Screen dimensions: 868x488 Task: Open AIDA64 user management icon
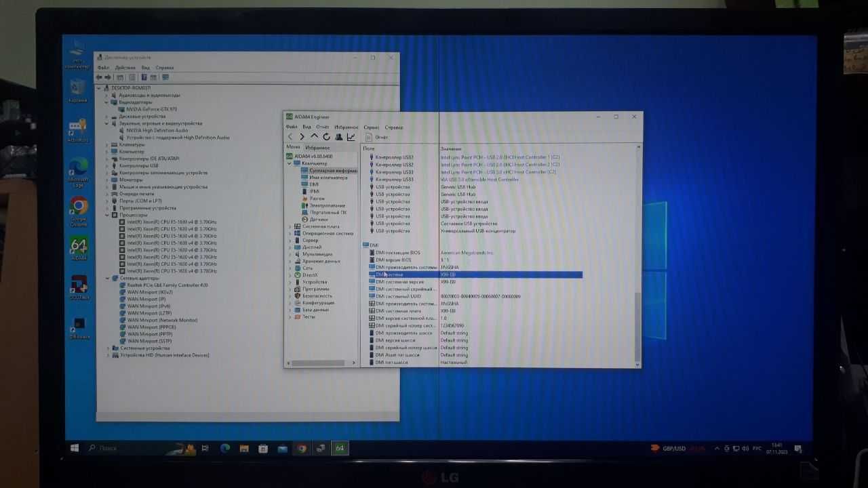tap(339, 137)
